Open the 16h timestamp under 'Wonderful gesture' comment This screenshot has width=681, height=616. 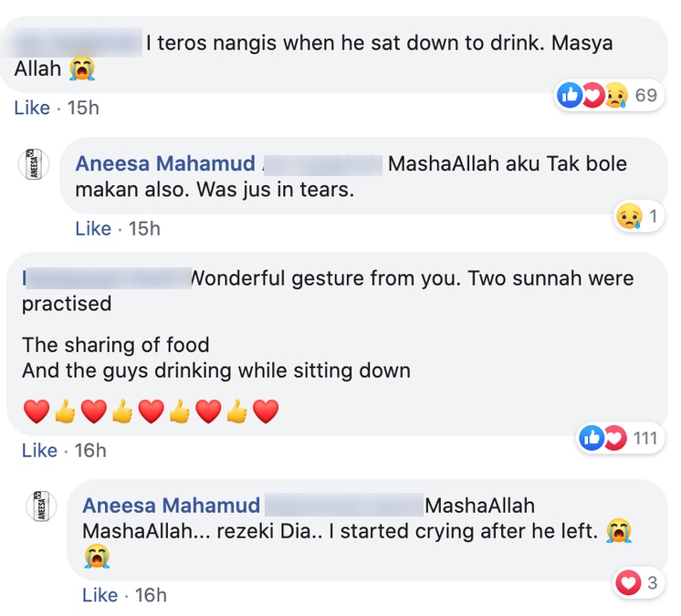coord(90,450)
